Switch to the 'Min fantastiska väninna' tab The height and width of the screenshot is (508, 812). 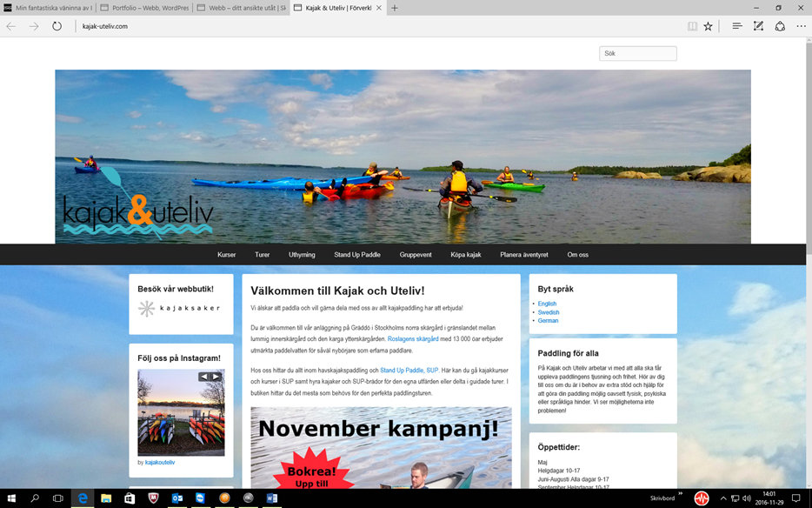click(x=48, y=8)
